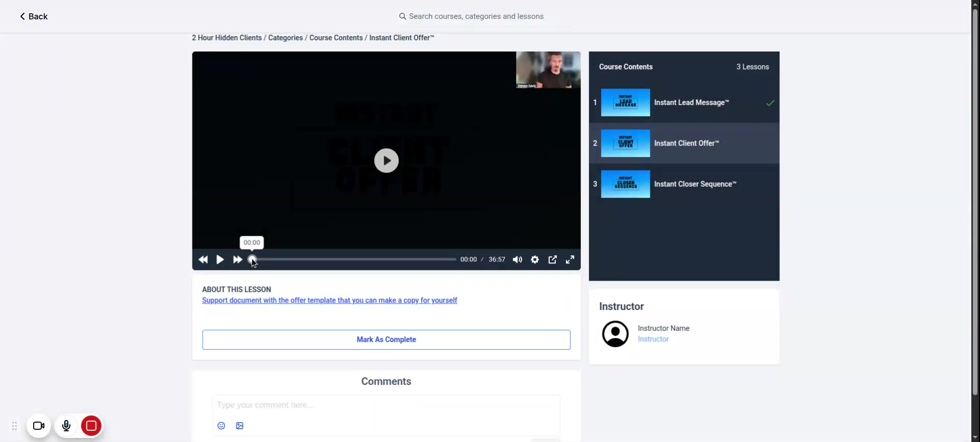
Task: Click the 3 Lessons count text
Action: (x=752, y=67)
